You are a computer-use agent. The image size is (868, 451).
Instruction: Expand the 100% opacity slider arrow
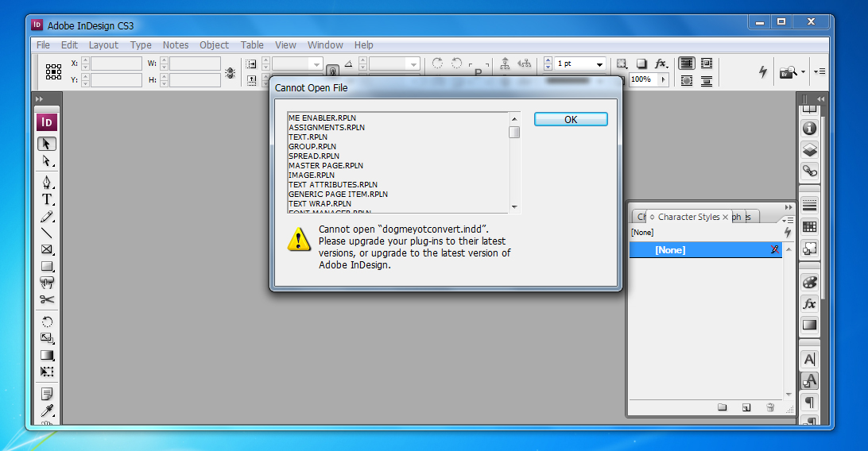pos(663,79)
